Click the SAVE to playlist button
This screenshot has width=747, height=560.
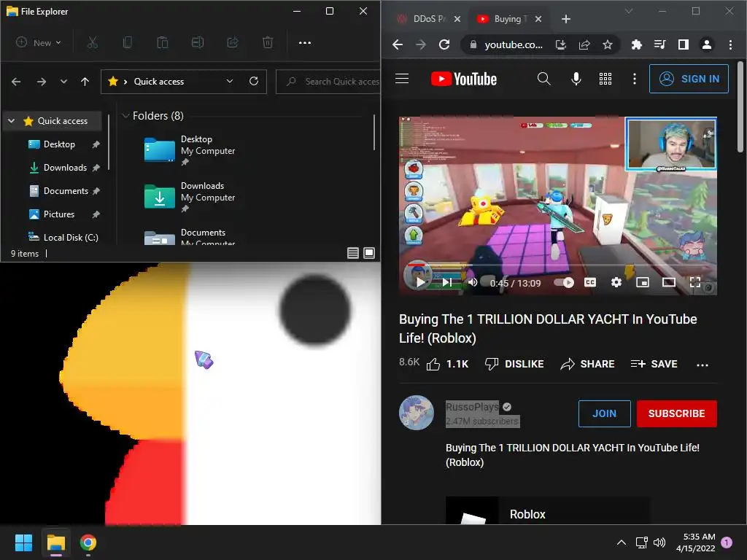[x=654, y=365]
